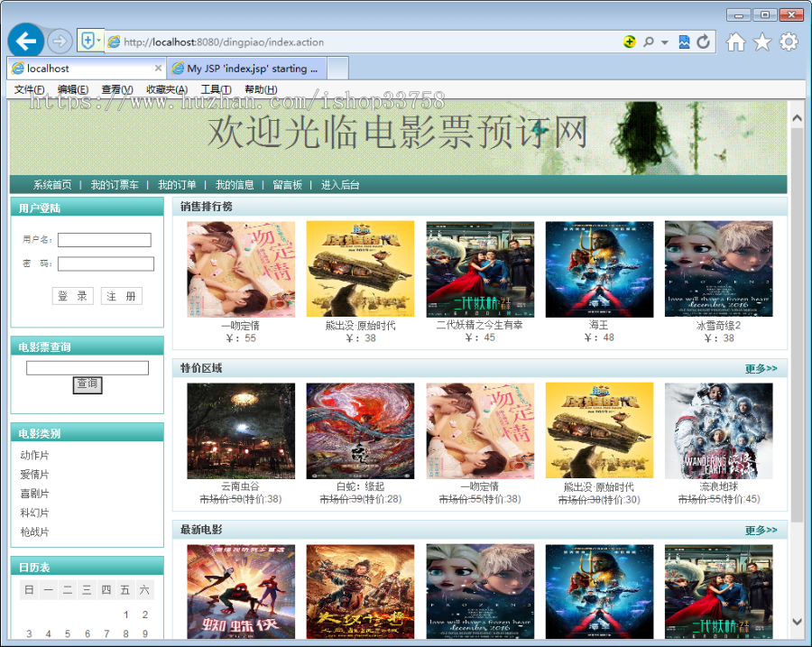Click the browser address bar URL
The width and height of the screenshot is (812, 647).
224,42
